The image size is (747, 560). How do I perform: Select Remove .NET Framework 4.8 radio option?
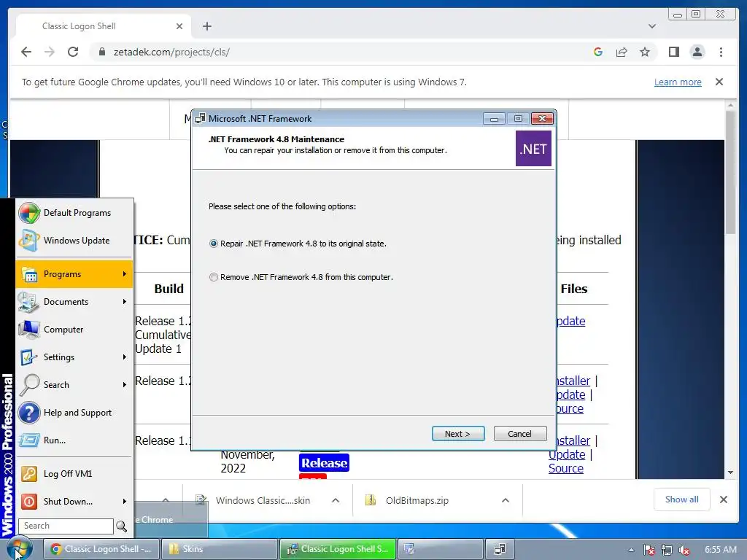point(214,277)
